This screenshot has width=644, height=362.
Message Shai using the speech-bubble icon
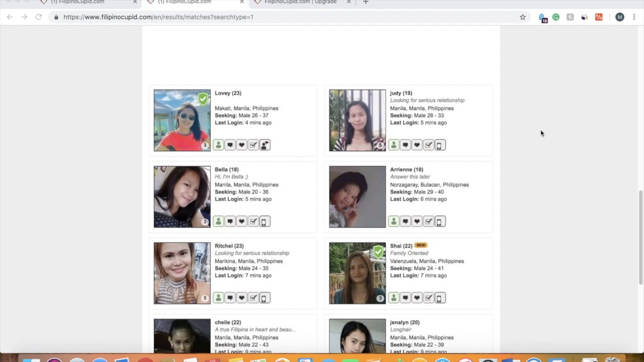click(x=405, y=298)
